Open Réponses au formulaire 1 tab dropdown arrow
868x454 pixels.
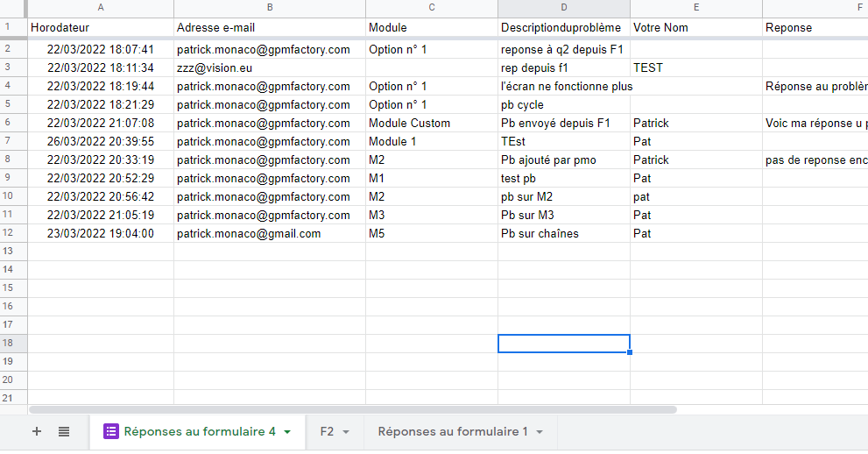(540, 432)
